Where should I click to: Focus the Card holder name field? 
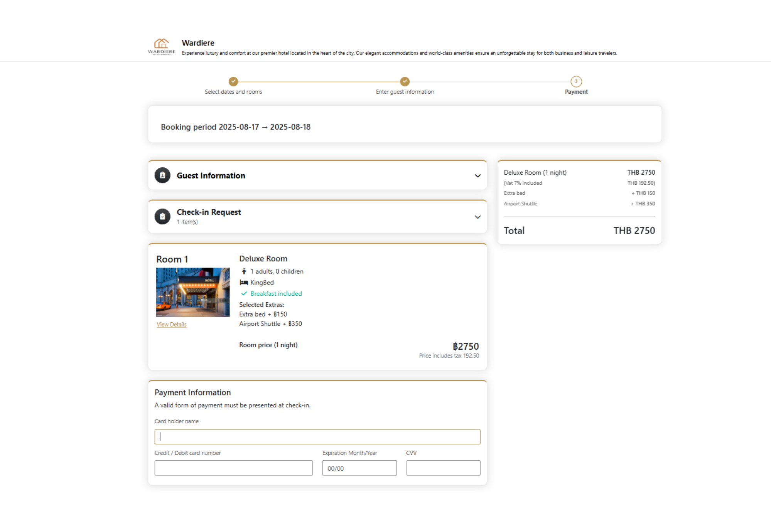coord(317,437)
